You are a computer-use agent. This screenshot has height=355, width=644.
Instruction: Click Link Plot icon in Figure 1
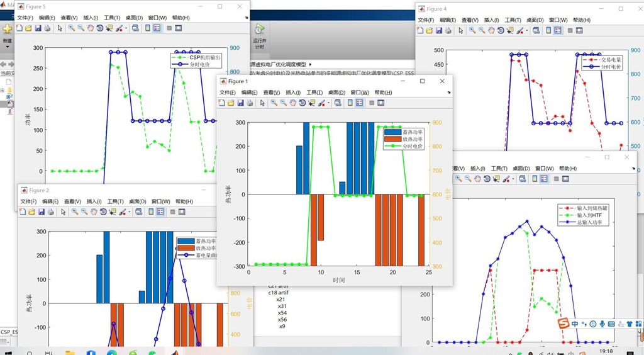click(338, 103)
